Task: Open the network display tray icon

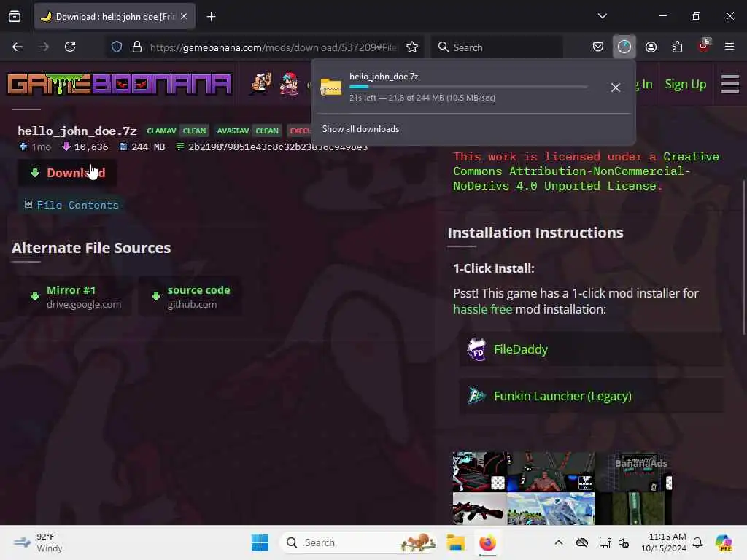Action: point(605,542)
